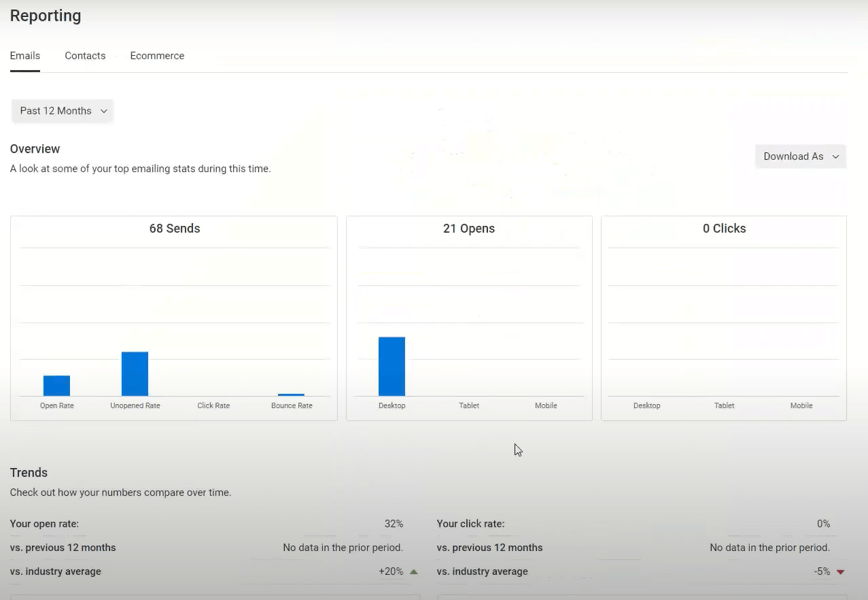Click the 21 Opens chart title
868x600 pixels.
click(x=469, y=229)
